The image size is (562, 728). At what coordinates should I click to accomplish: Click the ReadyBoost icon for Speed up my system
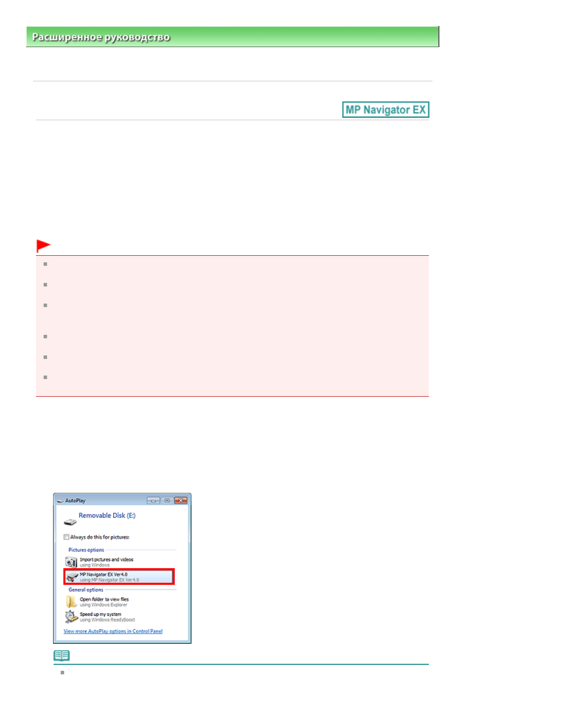71,617
